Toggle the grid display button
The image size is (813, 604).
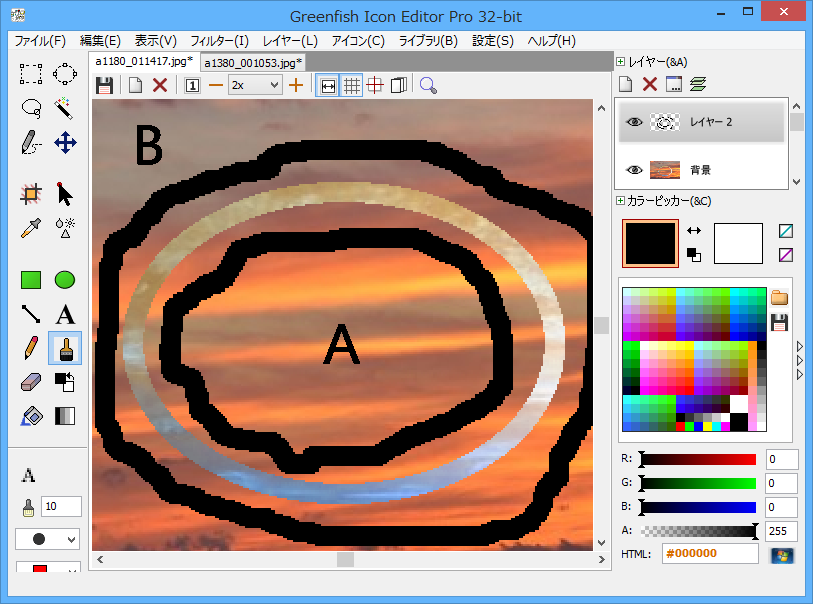click(x=352, y=85)
